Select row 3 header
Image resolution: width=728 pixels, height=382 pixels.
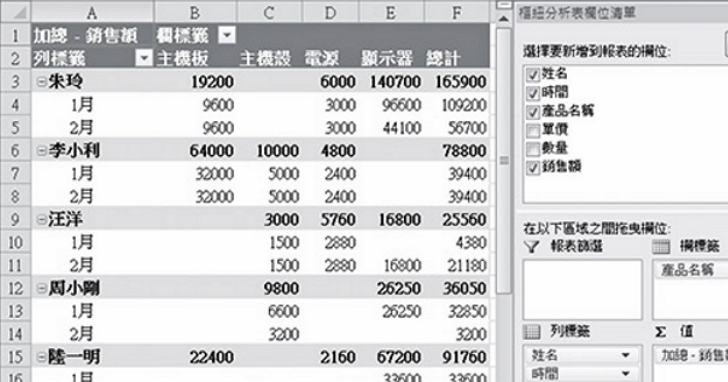click(x=15, y=82)
